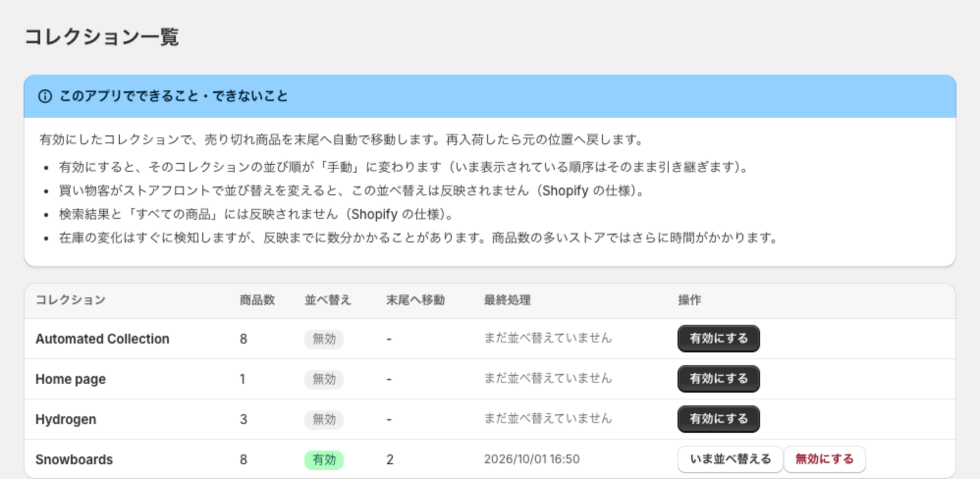Click the コレクション一覧 page heading
The height and width of the screenshot is (479, 980).
[102, 37]
